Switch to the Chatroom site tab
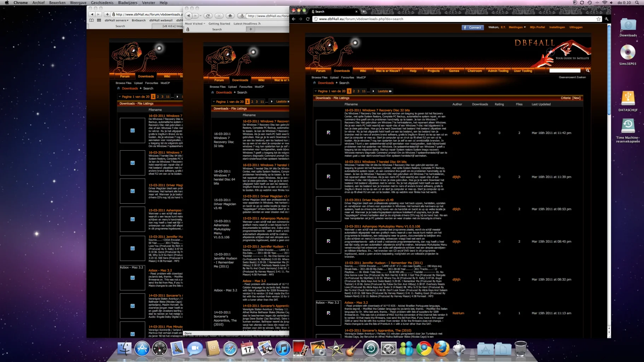This screenshot has height=362, width=644. pos(474,71)
